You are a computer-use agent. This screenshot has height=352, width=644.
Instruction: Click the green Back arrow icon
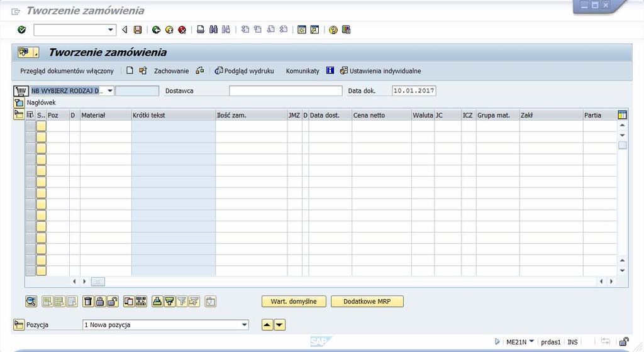pyautogui.click(x=156, y=30)
